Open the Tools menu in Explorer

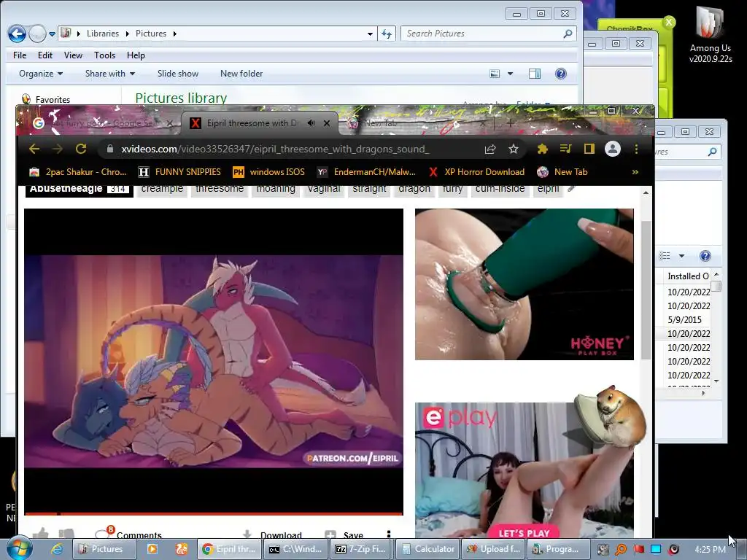tap(104, 55)
